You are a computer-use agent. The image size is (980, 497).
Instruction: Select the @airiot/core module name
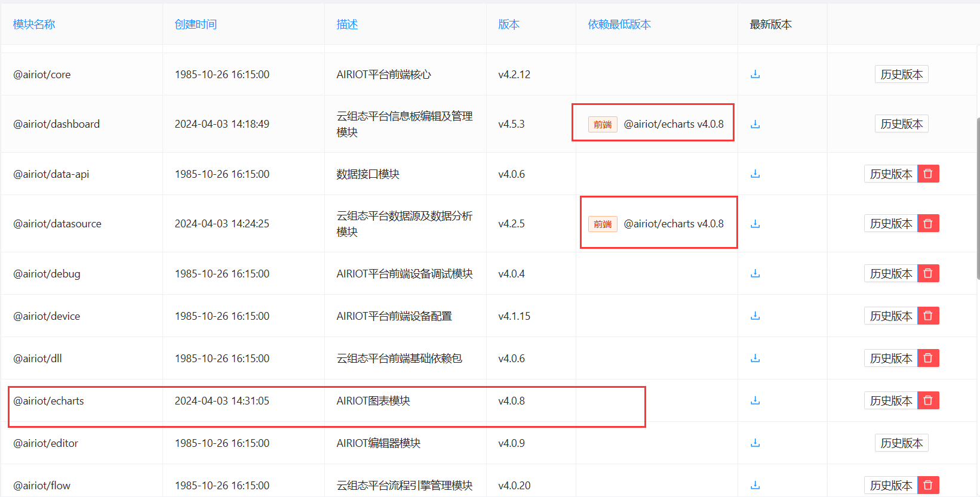pos(42,75)
